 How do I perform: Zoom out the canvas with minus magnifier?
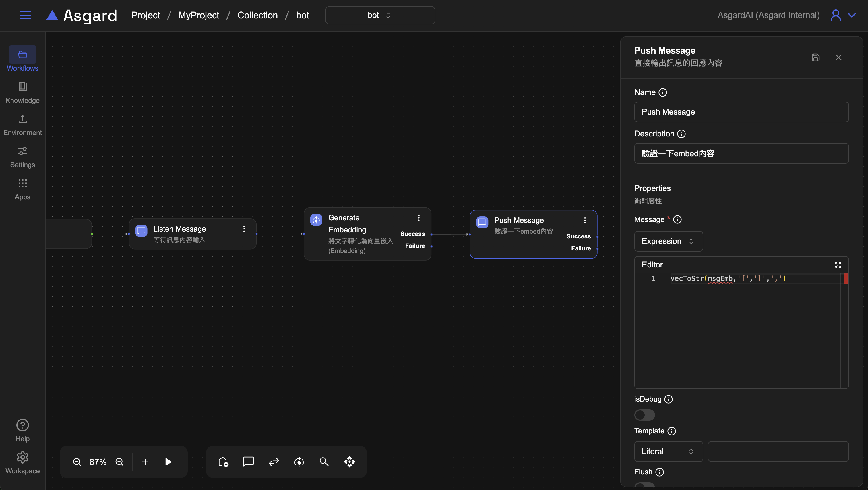77,462
